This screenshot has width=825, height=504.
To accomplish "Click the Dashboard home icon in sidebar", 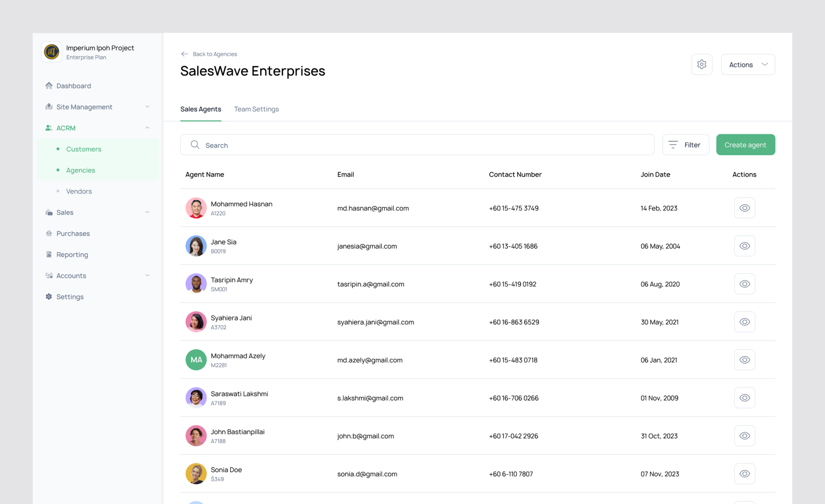I will click(x=49, y=86).
